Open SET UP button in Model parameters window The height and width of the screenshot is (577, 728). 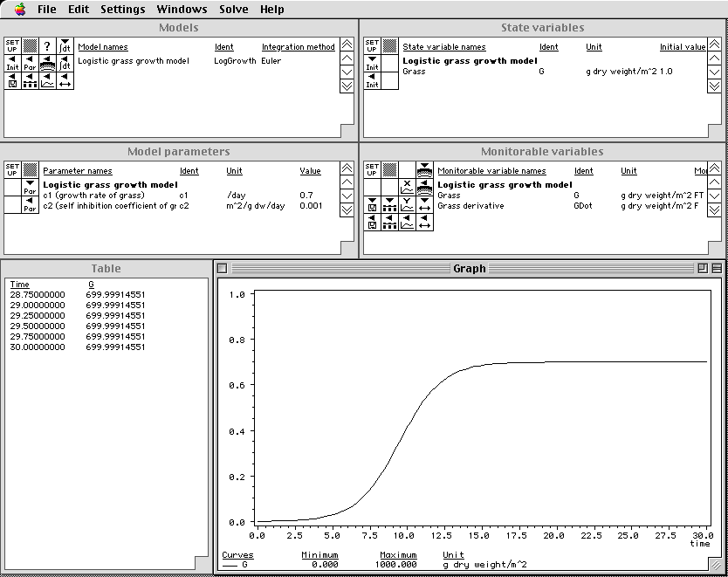12,170
